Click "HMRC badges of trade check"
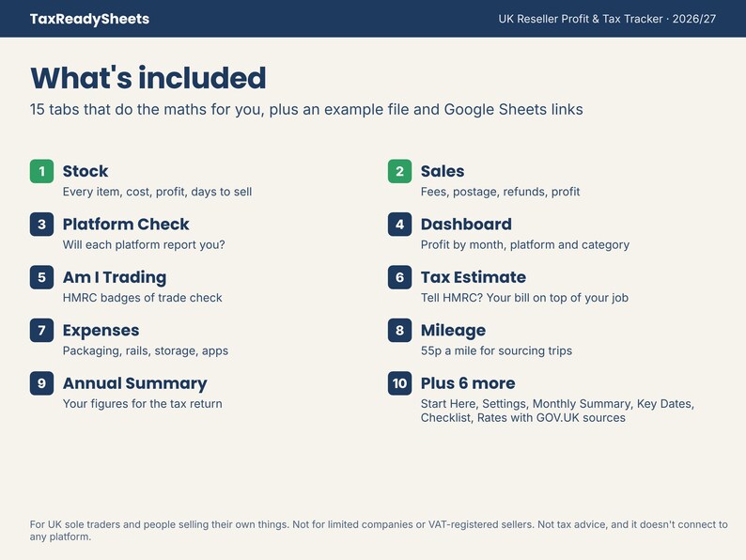746x560 pixels. point(142,298)
